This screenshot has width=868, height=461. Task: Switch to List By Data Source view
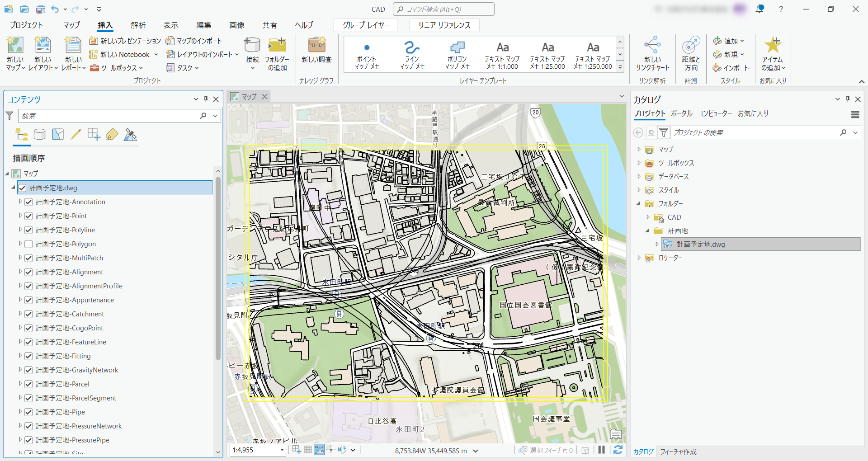click(x=40, y=134)
